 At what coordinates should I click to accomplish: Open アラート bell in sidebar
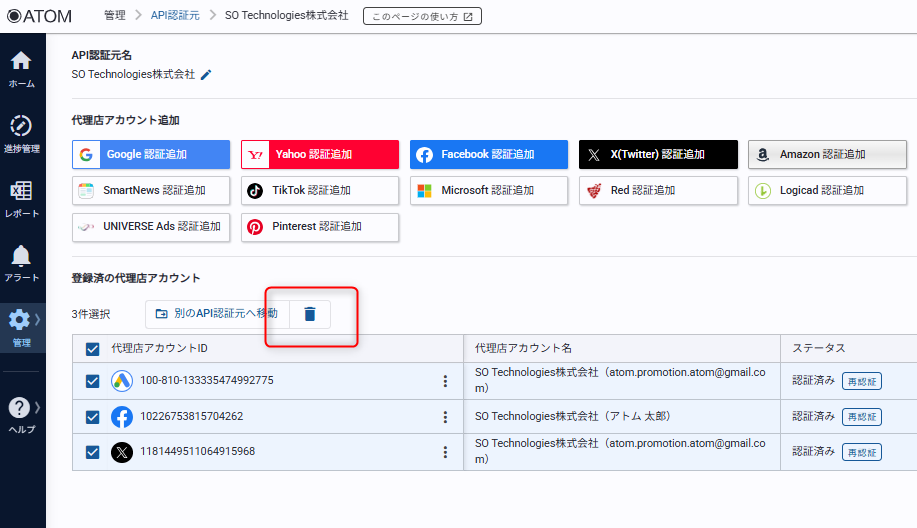(x=22, y=263)
